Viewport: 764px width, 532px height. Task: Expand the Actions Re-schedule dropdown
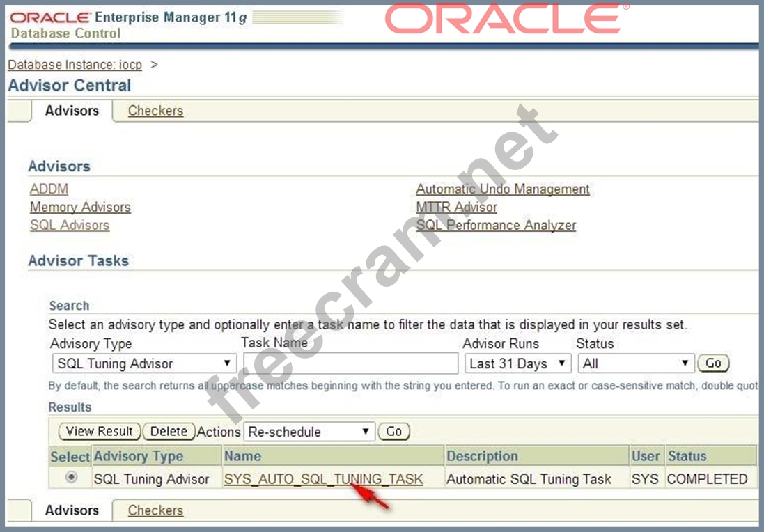pyautogui.click(x=309, y=432)
